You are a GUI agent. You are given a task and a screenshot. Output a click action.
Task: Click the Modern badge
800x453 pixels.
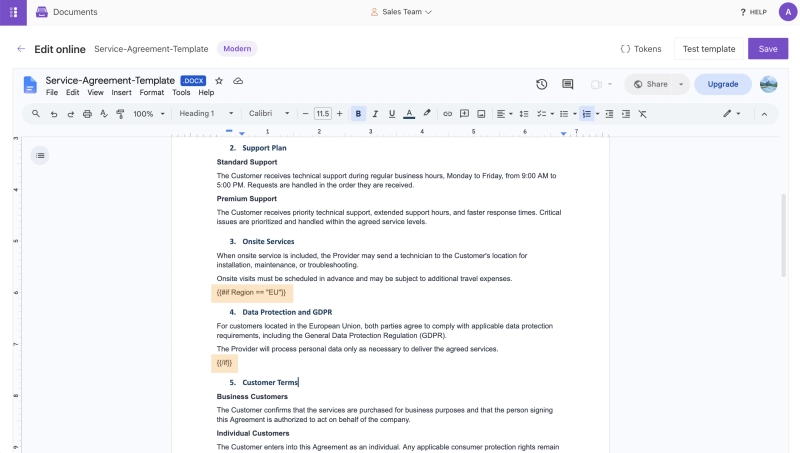(237, 49)
